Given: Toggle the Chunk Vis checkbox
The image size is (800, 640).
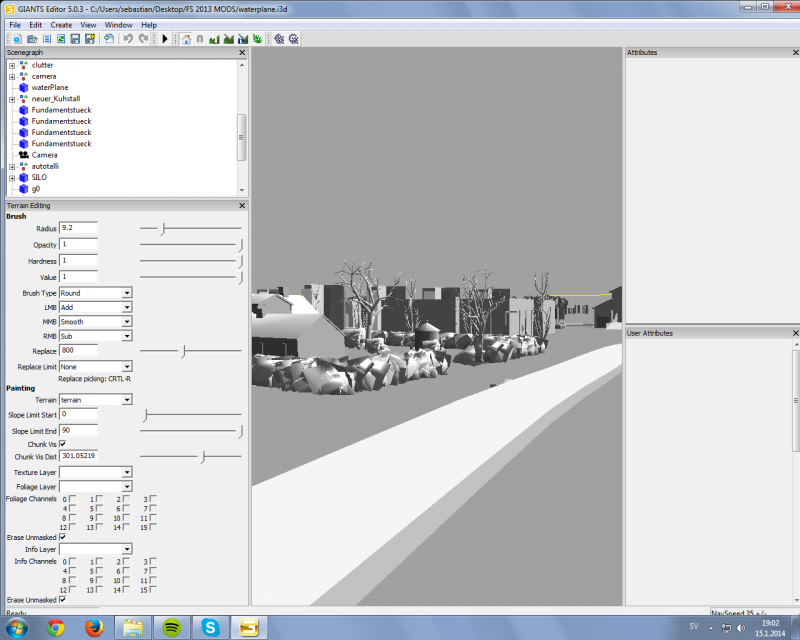Looking at the screenshot, I should pos(62,444).
